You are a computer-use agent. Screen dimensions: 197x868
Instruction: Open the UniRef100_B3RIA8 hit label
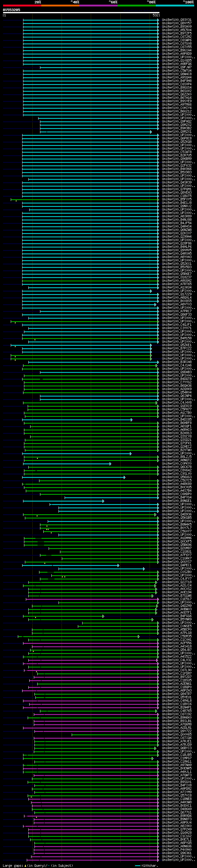pyautogui.click(x=177, y=362)
